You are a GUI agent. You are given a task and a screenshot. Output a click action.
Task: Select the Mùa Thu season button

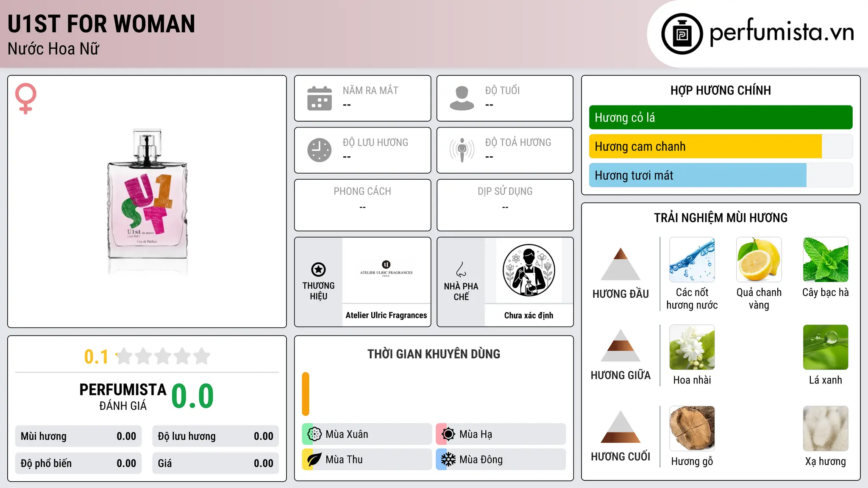coord(367,460)
